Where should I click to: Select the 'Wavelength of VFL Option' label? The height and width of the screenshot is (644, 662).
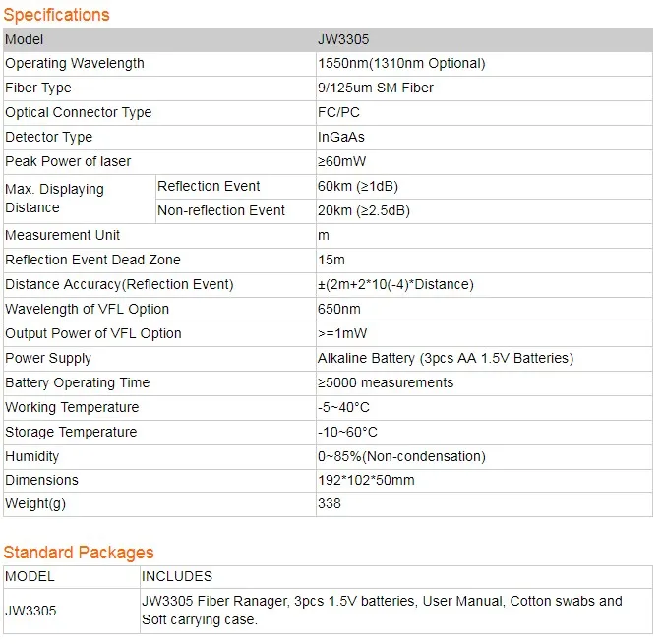[87, 309]
